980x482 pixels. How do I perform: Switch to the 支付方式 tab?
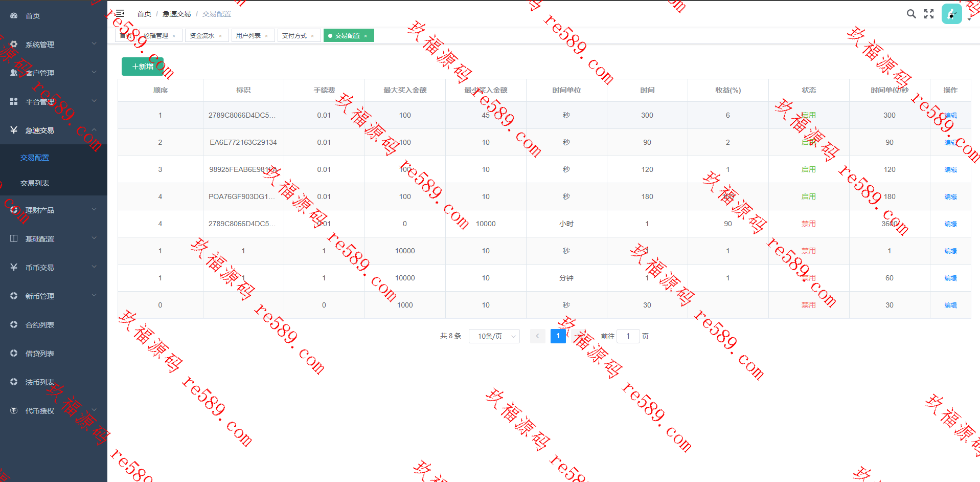294,36
